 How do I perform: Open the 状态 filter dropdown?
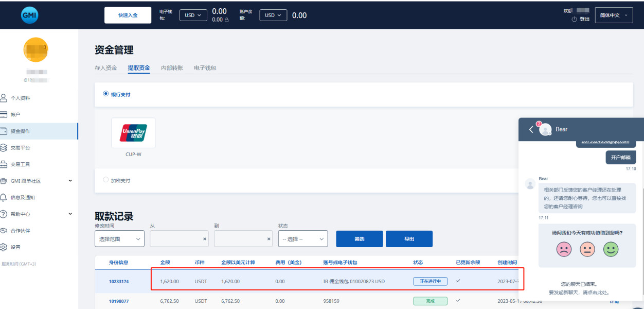coord(302,239)
